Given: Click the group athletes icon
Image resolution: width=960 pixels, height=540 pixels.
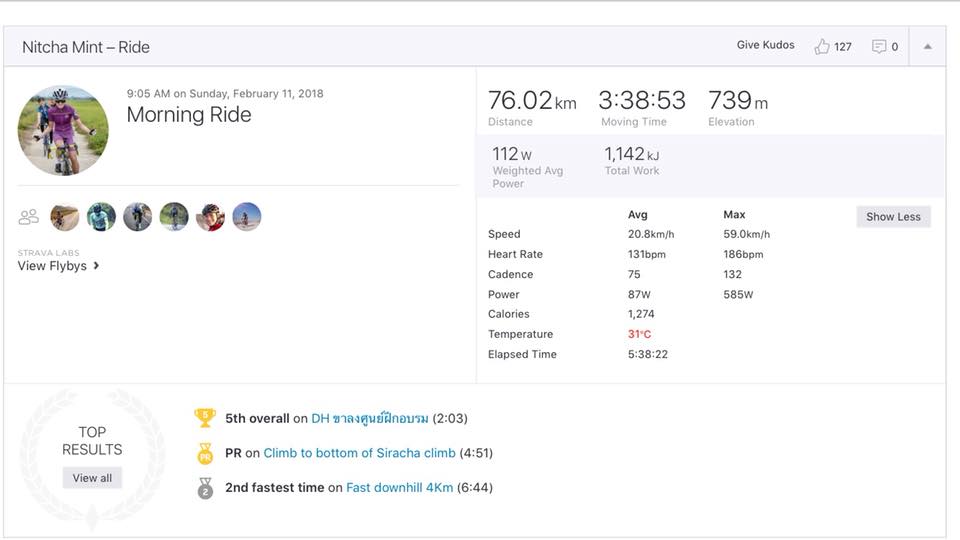Looking at the screenshot, I should click(29, 217).
